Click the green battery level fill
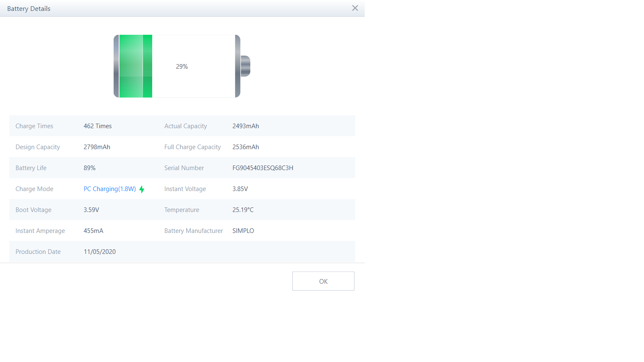The width and height of the screenshot is (644, 362). click(135, 66)
